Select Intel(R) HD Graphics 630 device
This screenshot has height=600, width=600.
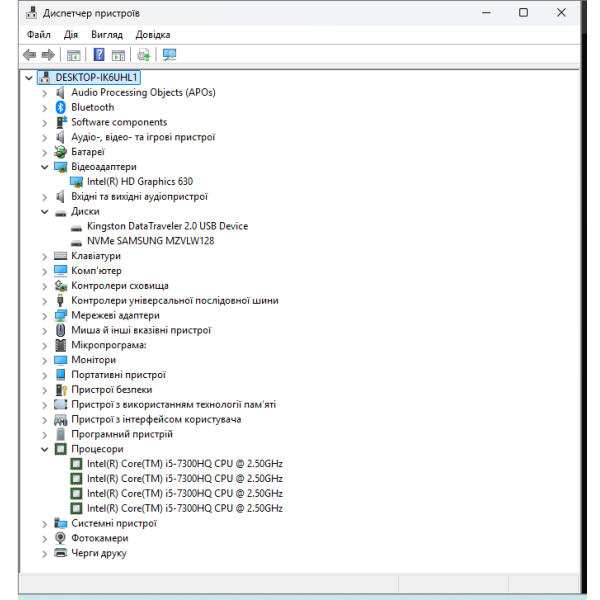point(140,181)
